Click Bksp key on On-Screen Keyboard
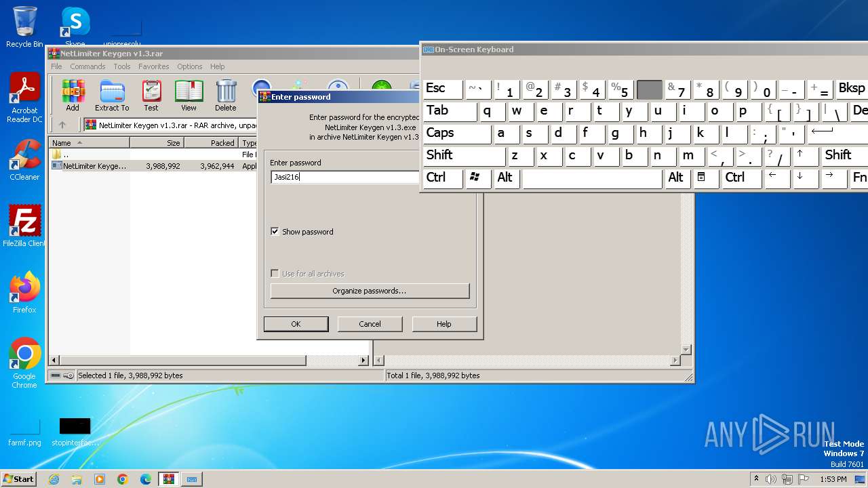 pyautogui.click(x=852, y=89)
